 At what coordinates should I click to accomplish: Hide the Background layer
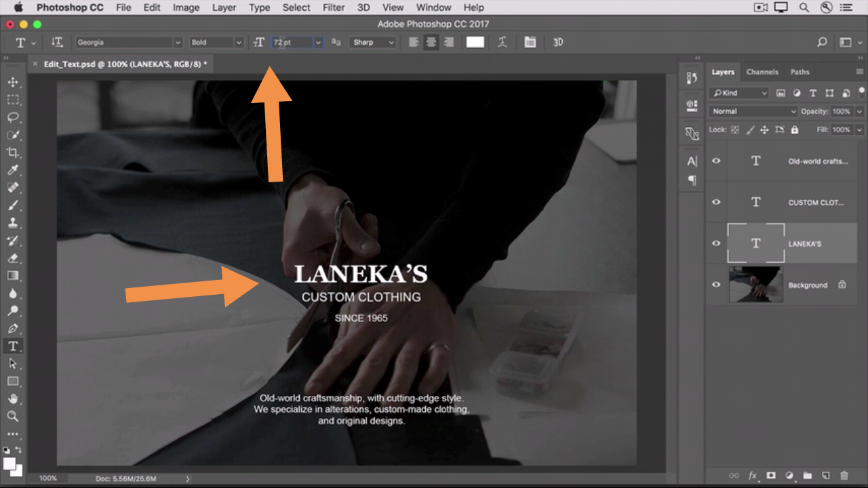(x=716, y=285)
